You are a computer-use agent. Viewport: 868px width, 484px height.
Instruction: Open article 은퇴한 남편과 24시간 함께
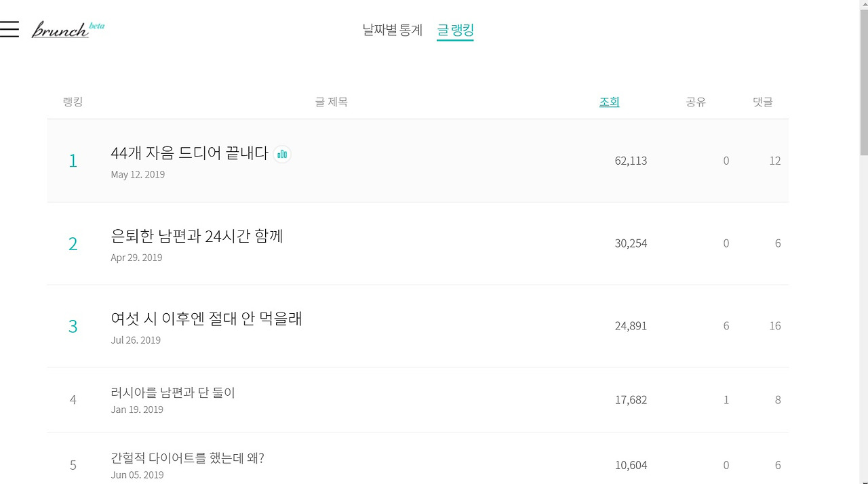(197, 236)
